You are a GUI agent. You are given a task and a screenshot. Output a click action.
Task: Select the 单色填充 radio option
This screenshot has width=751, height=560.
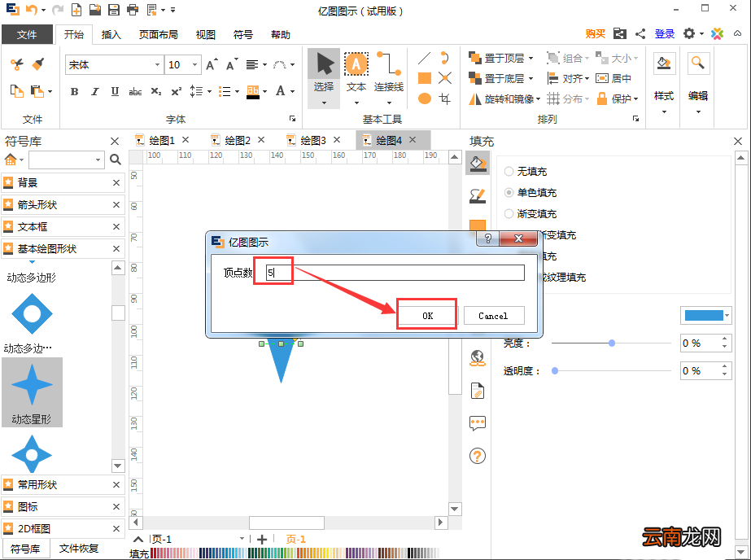tap(509, 193)
